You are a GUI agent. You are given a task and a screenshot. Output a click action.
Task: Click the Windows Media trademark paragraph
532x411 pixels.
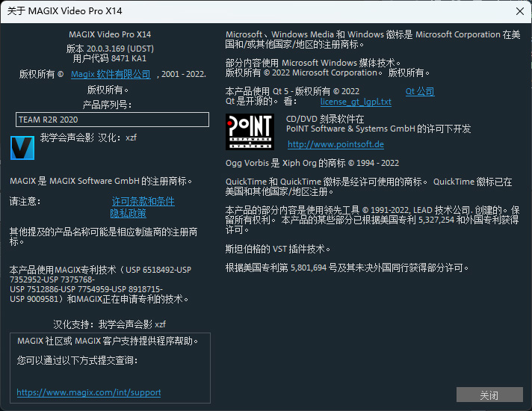pos(373,40)
